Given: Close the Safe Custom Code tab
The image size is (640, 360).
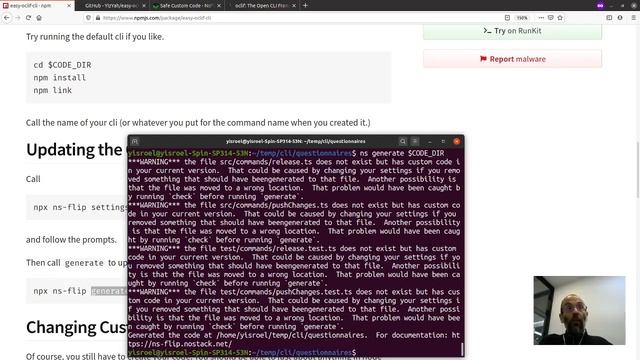Looking at the screenshot, I should [219, 6].
